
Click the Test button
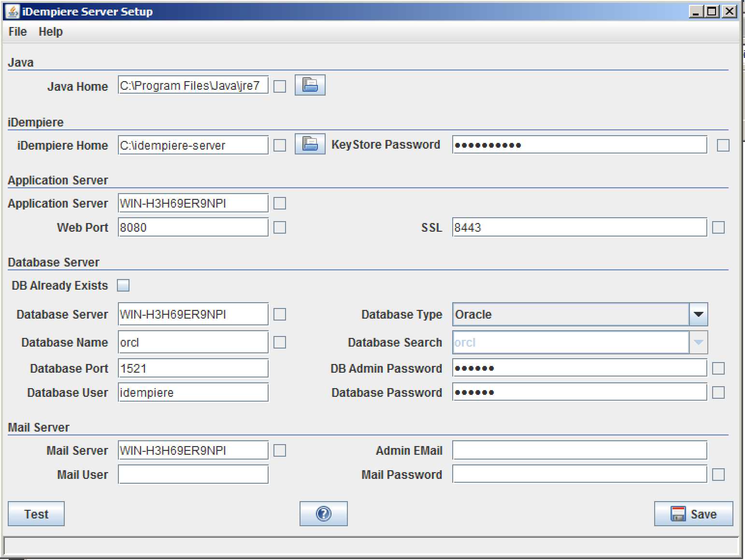[36, 514]
